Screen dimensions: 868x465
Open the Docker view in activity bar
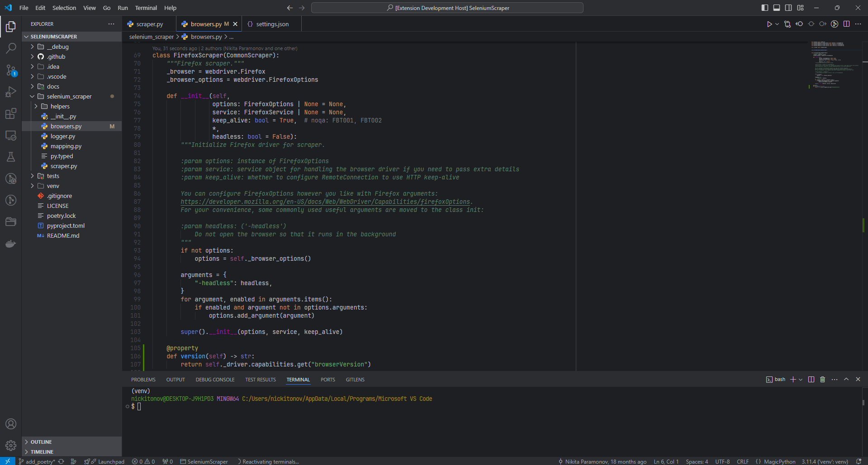click(x=11, y=244)
